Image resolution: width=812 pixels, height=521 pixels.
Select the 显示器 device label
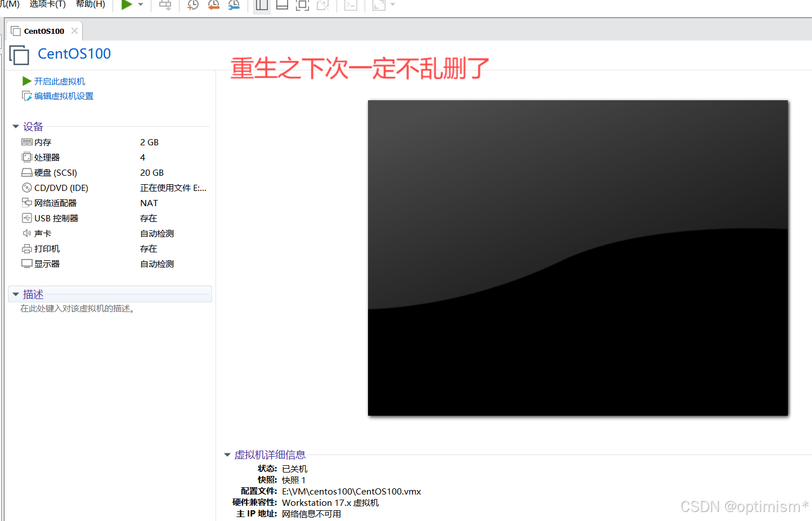pos(47,264)
